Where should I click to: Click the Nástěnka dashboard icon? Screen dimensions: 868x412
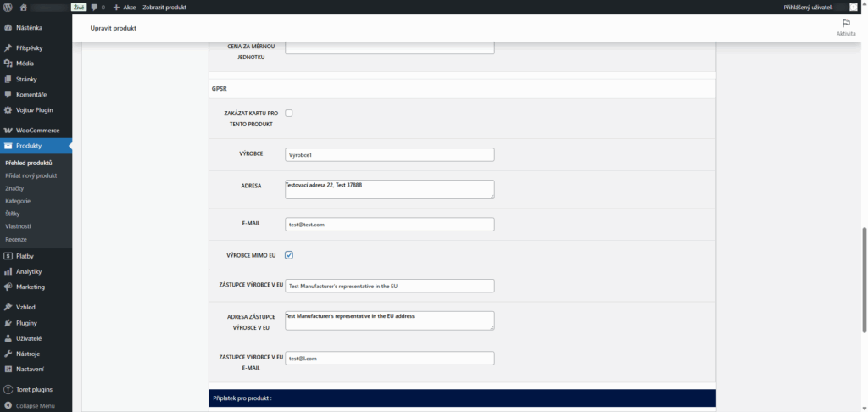pos(8,28)
